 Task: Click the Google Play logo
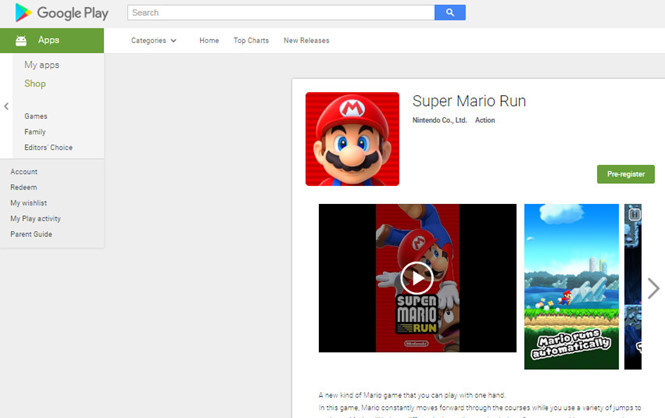click(61, 13)
